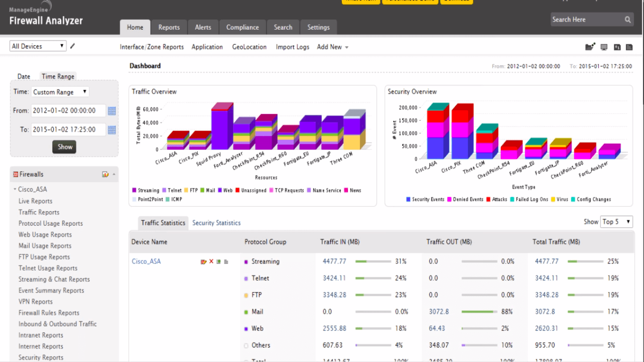This screenshot has height=362, width=644.
Task: Click the Show button
Action: coord(65,147)
